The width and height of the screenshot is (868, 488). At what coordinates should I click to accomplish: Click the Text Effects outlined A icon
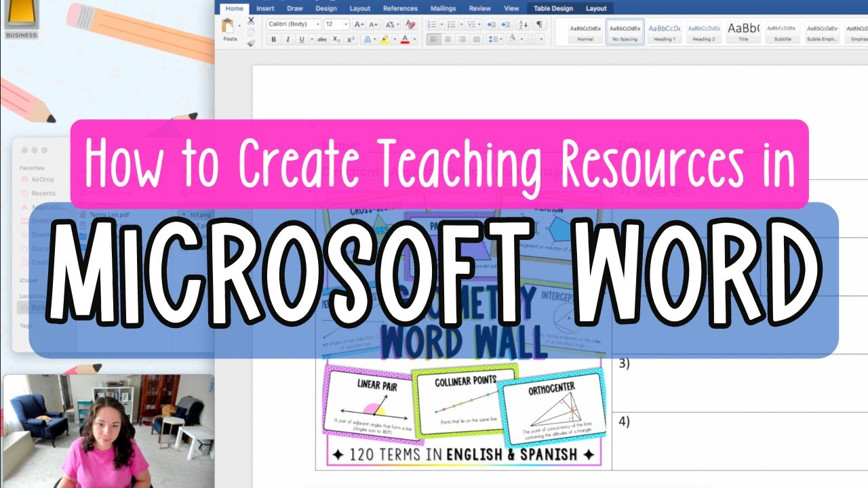[368, 39]
